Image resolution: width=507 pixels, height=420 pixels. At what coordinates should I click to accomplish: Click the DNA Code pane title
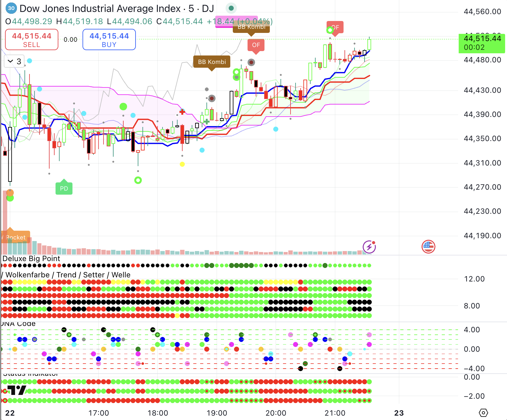(19, 324)
